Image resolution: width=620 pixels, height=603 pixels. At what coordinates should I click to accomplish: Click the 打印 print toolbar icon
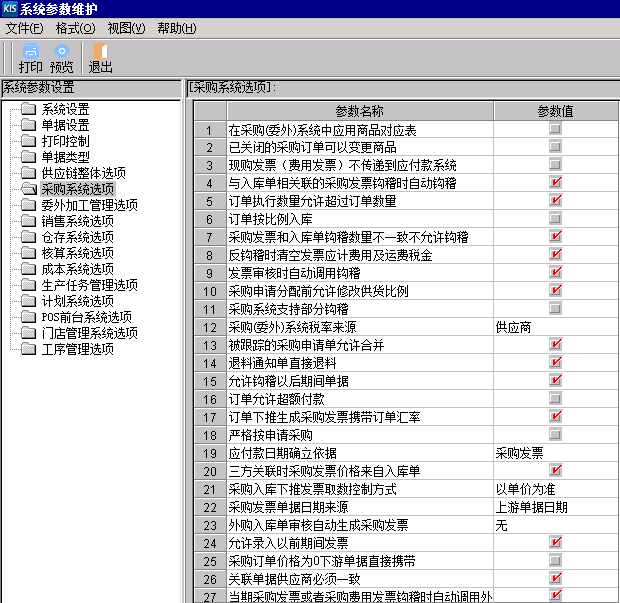click(x=30, y=51)
